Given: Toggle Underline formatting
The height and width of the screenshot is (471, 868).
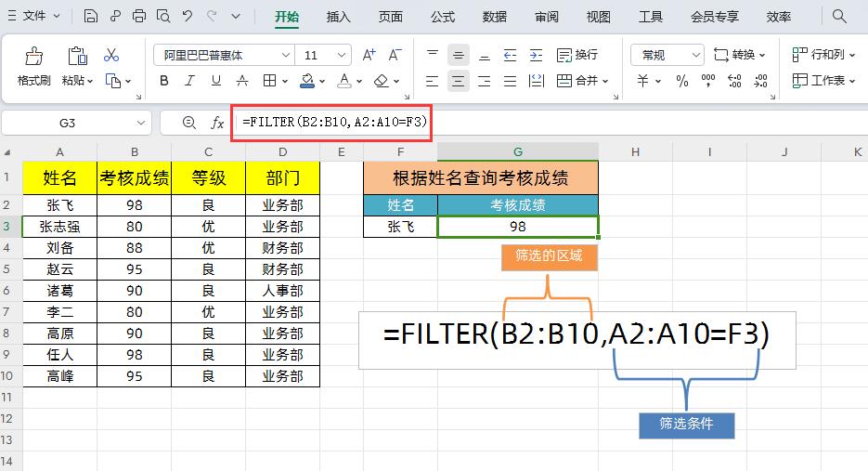Looking at the screenshot, I should (x=216, y=81).
